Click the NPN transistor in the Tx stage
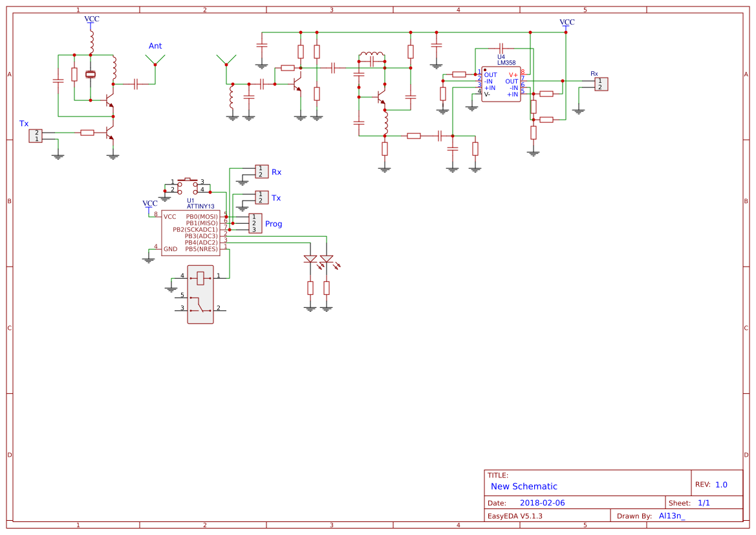Screen dimensions: 756x535 click(109, 133)
